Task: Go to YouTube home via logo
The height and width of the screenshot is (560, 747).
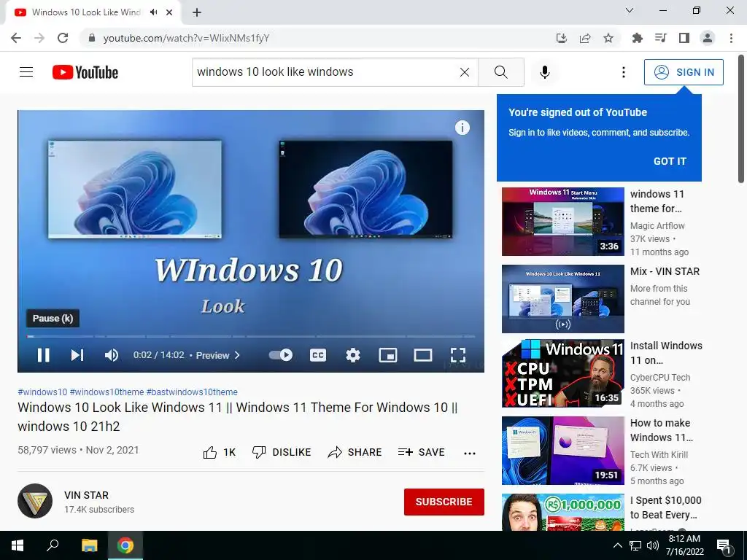Action: point(85,72)
